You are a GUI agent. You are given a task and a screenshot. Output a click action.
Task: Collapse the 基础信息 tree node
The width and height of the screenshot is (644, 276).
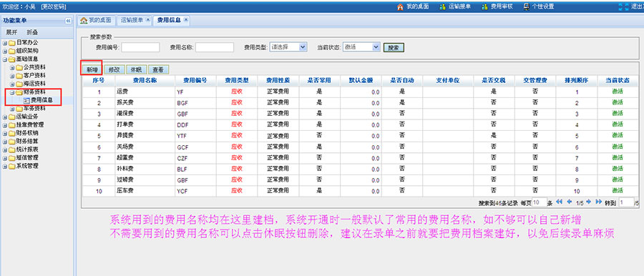tap(5, 59)
